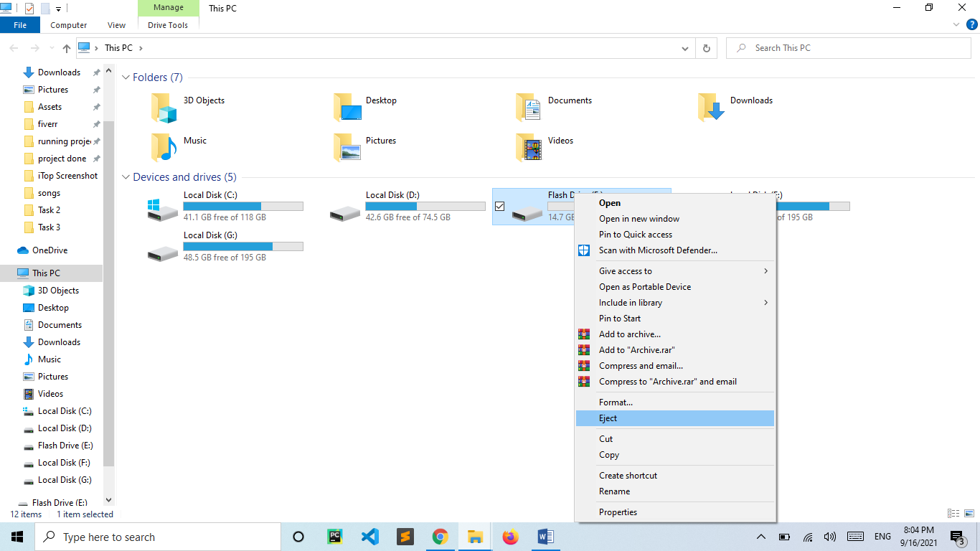Screen dimensions: 980x551
Task: Select Eject from the context menu
Action: coord(608,418)
